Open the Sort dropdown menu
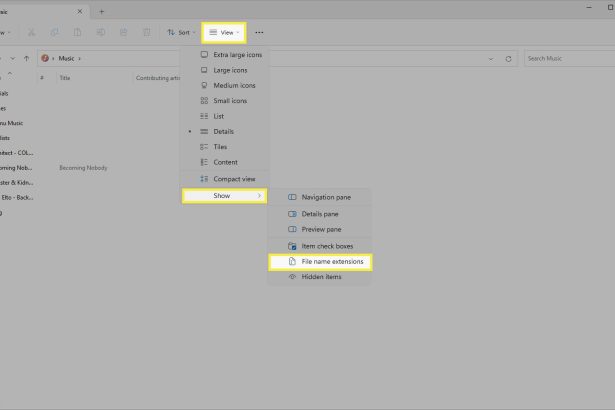 tap(181, 33)
